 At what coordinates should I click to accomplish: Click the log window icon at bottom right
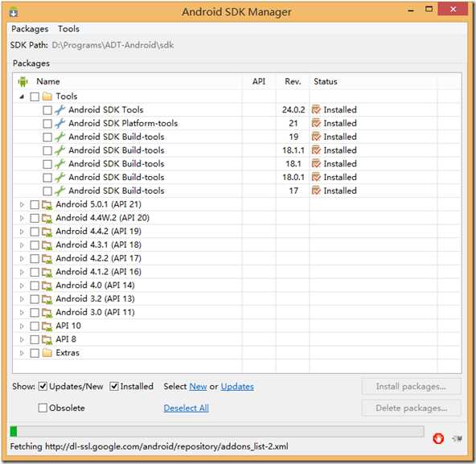[458, 438]
